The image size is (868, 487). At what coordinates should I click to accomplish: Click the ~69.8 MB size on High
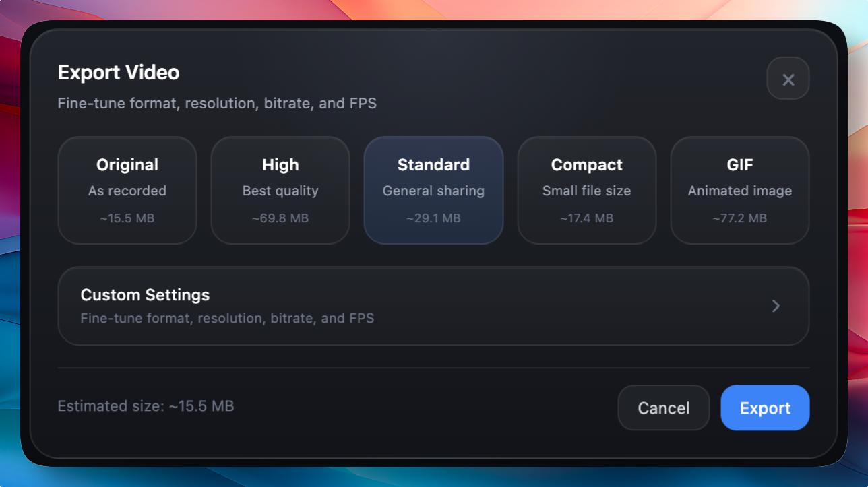tap(280, 218)
